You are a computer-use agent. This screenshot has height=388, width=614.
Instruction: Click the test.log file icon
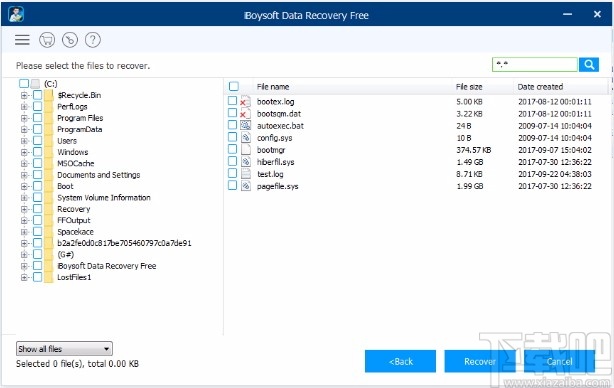pos(245,174)
